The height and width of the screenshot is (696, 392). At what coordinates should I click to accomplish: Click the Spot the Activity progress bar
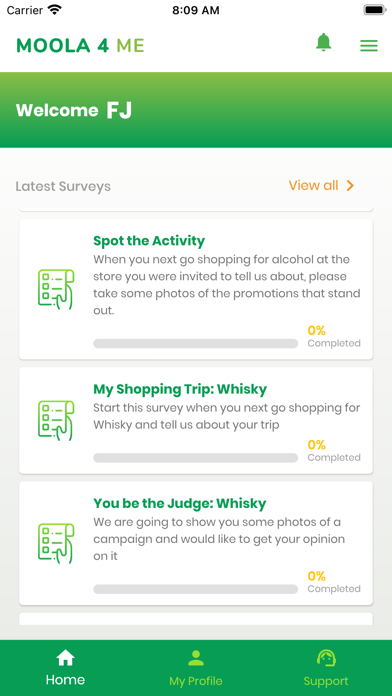(x=195, y=344)
